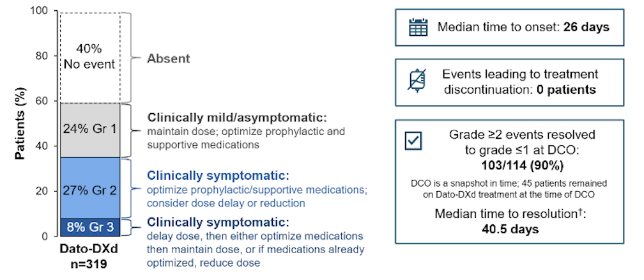Click the IV bag discontinuation icon
644x280 pixels.
tap(417, 82)
